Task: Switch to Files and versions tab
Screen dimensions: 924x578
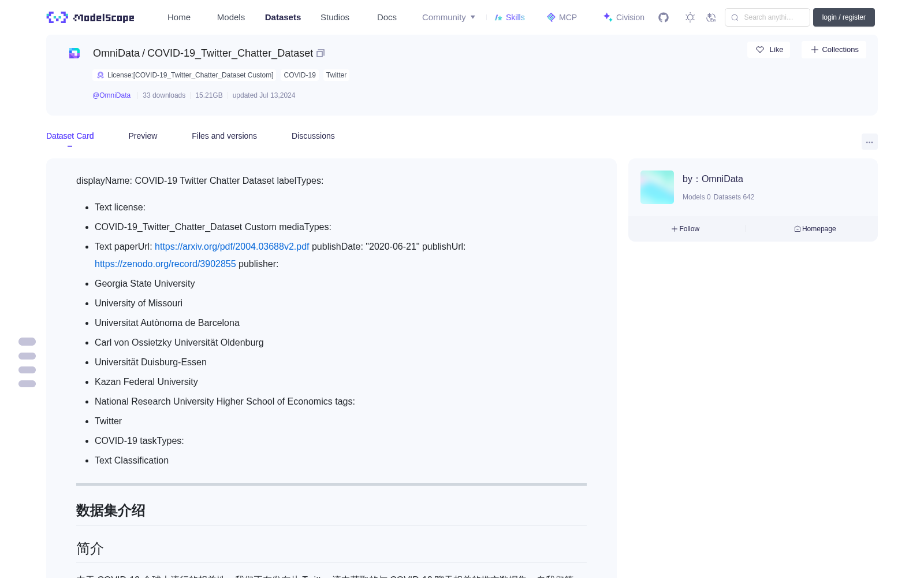Action: (x=224, y=136)
